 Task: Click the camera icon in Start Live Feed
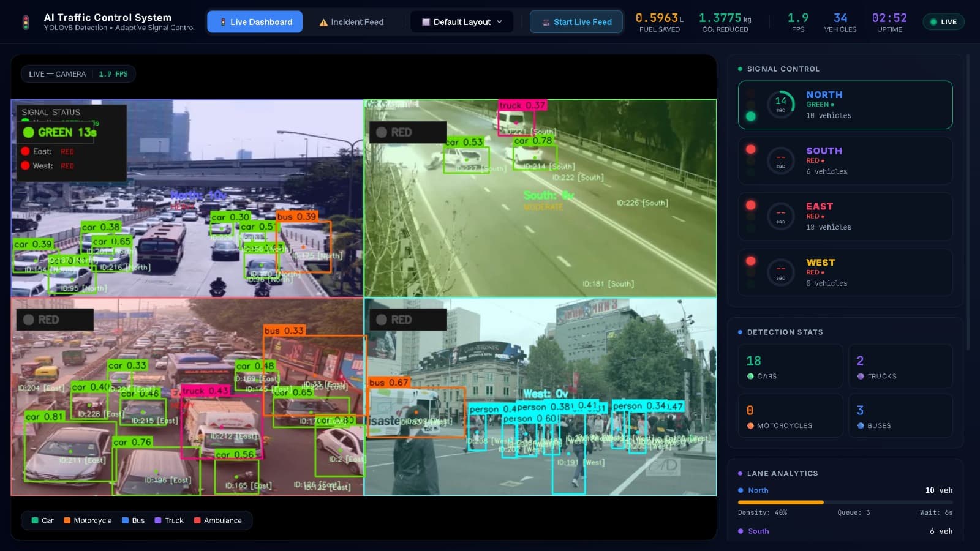click(x=546, y=23)
